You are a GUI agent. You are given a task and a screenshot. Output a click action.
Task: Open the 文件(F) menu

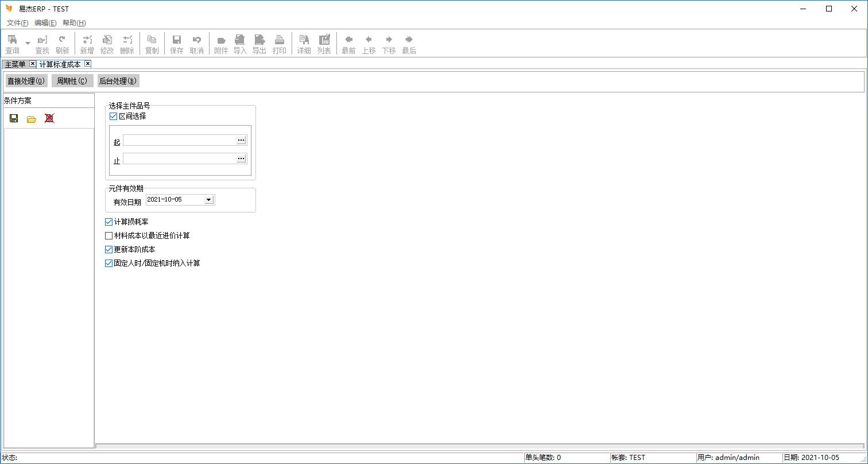[17, 23]
